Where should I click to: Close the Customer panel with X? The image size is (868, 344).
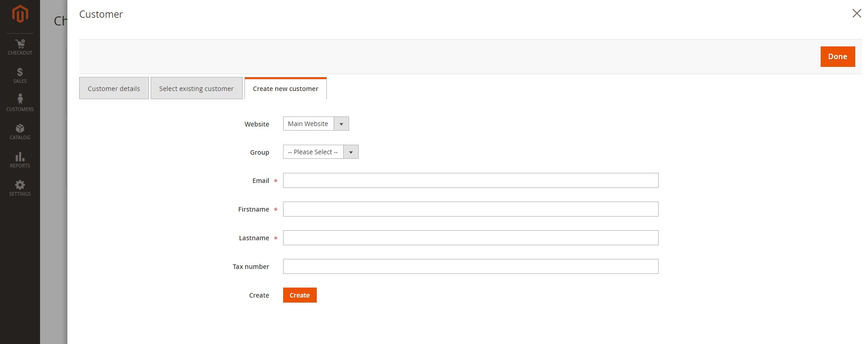pyautogui.click(x=857, y=14)
